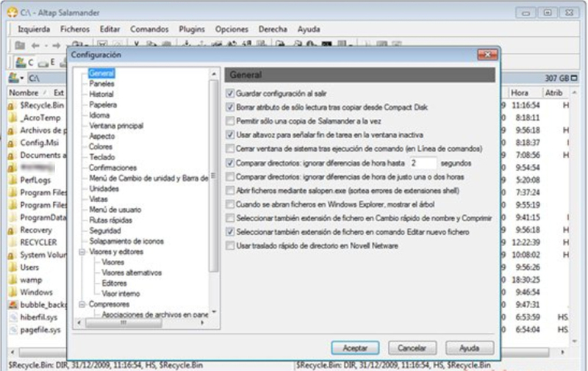Click the ProgramData folder icon
The height and width of the screenshot is (371, 588).
pos(12,217)
